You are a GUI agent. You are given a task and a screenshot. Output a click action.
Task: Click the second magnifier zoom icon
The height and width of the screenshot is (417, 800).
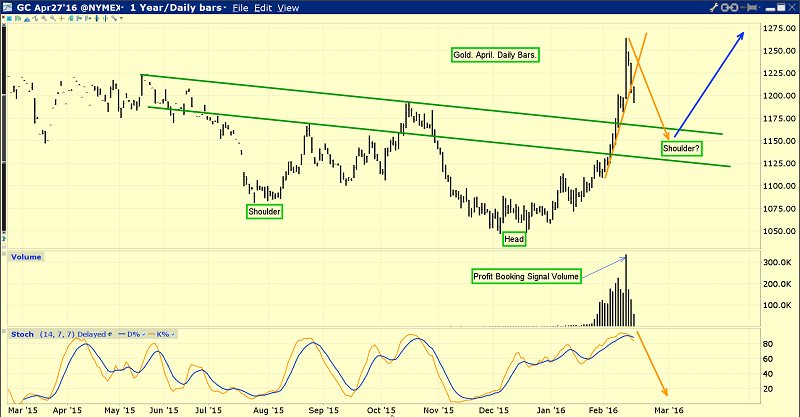point(53,18)
